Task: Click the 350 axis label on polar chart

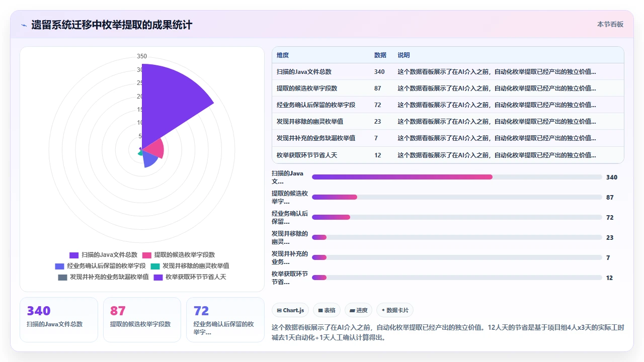Action: [x=142, y=56]
